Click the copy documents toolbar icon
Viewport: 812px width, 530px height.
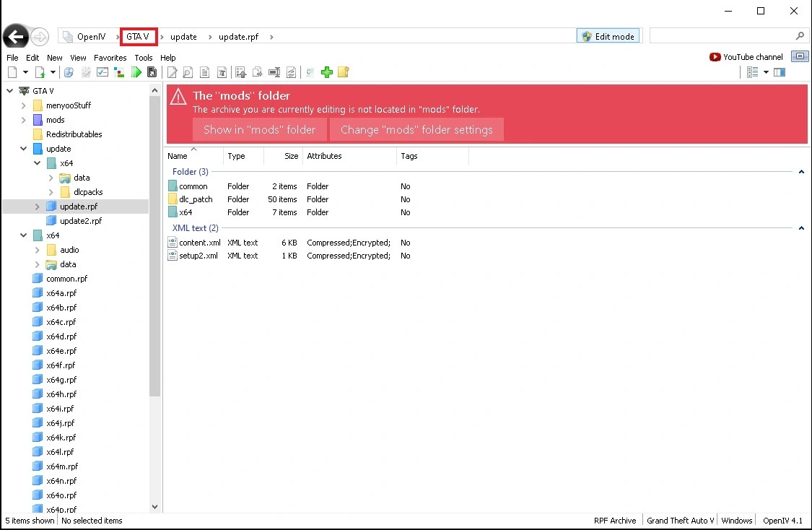click(258, 72)
